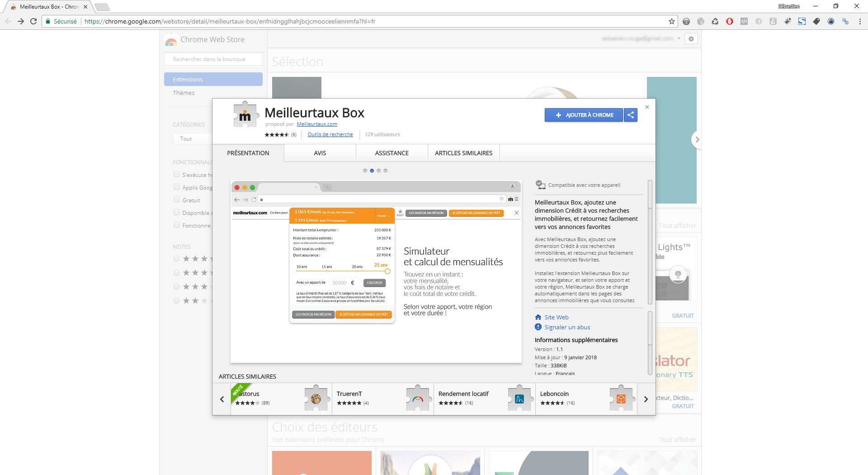The image size is (868, 475).
Task: Click the Castorus extension icon
Action: [x=316, y=398]
